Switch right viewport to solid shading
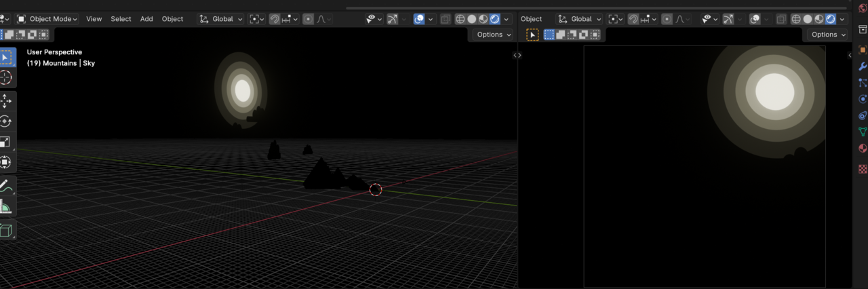The width and height of the screenshot is (868, 289). pyautogui.click(x=808, y=19)
